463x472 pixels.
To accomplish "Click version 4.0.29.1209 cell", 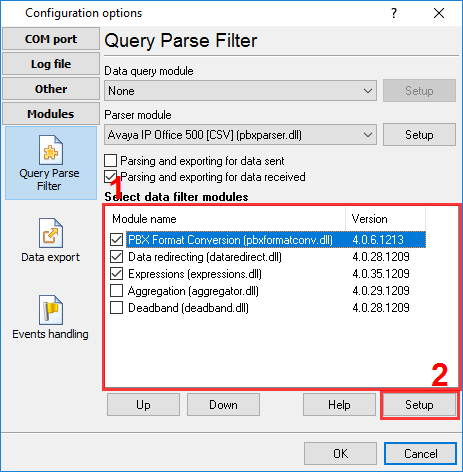I will (381, 291).
